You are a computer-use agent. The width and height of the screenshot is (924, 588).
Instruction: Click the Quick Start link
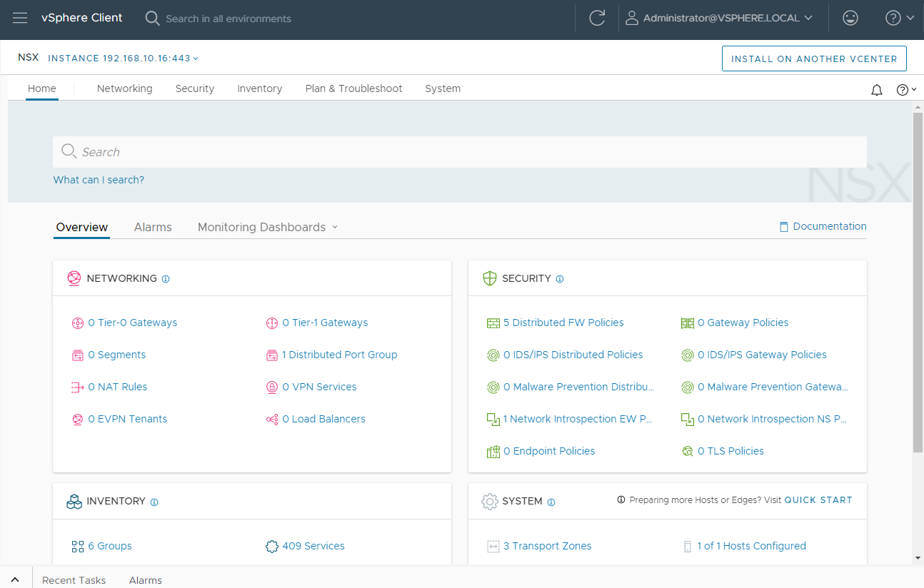pyautogui.click(x=818, y=500)
